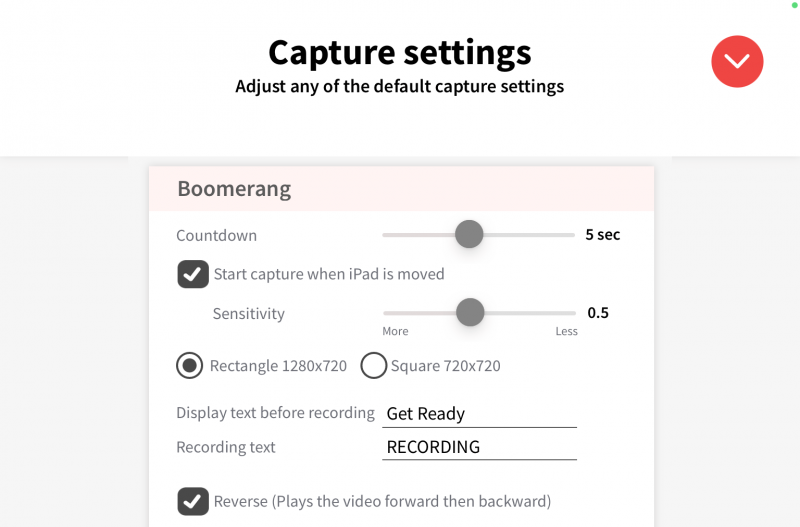
Task: Collapse settings with the red chevron button
Action: pyautogui.click(x=737, y=61)
